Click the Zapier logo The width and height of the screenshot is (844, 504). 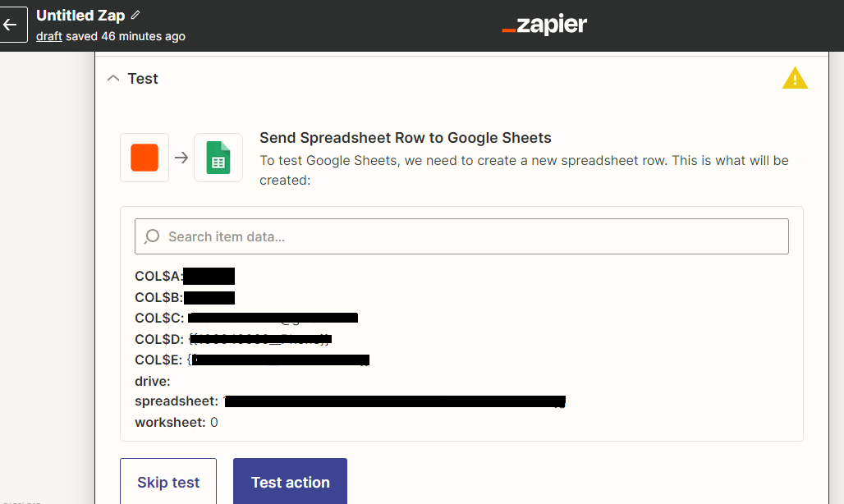point(544,25)
